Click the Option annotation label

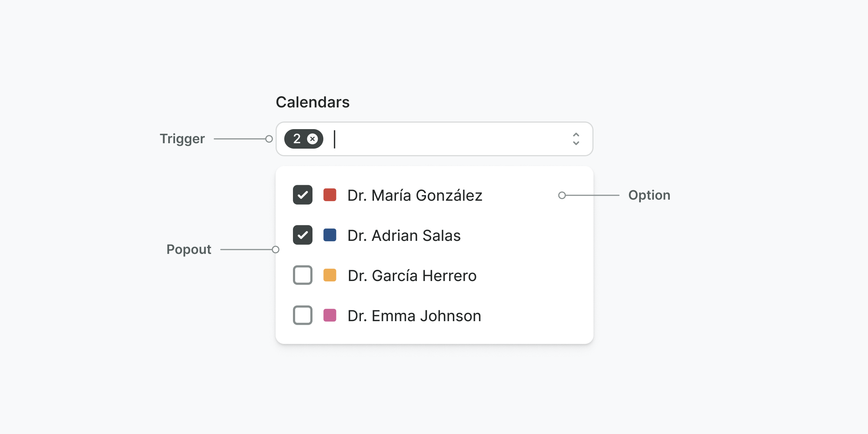649,195
